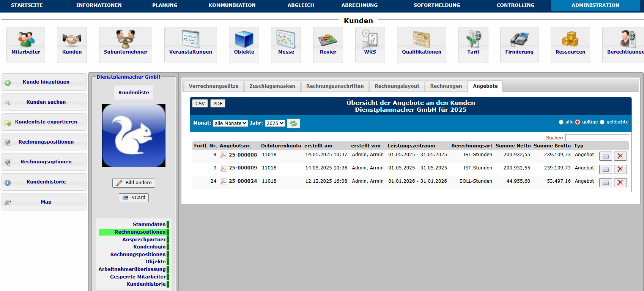Select the 'gültige' radio button
The height and width of the screenshot is (291, 644).
578,122
